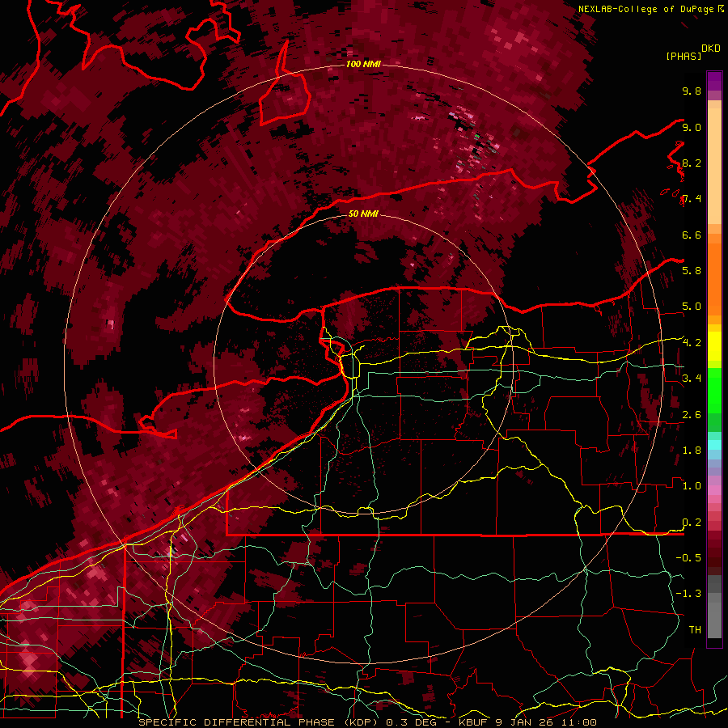
Task: Select the DKD unit label
Action: click(711, 49)
